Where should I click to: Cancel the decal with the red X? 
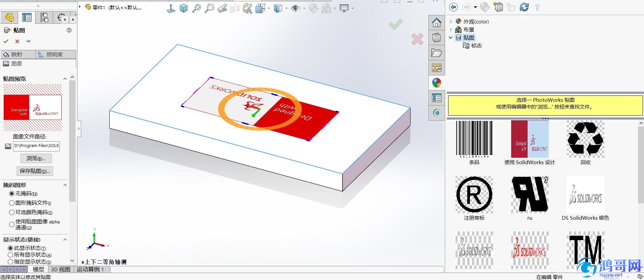17,41
